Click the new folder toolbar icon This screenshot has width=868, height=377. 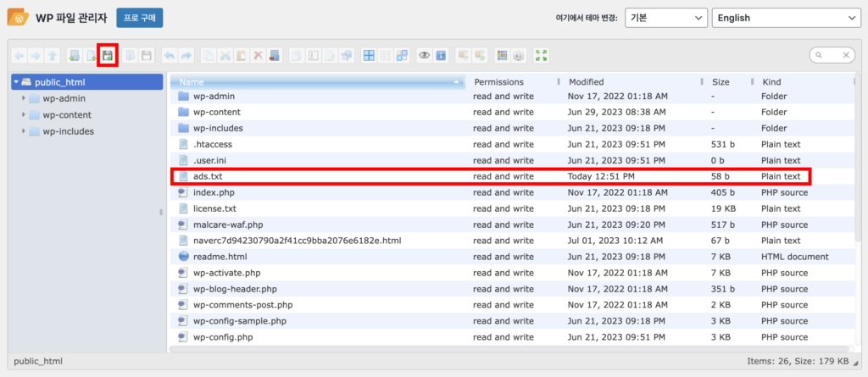[74, 55]
